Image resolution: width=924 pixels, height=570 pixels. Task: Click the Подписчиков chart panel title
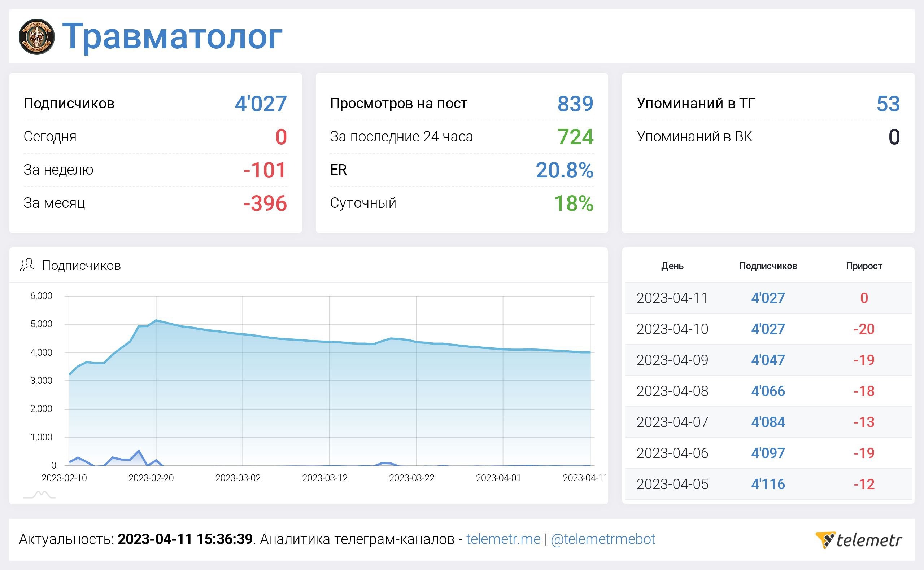[81, 265]
